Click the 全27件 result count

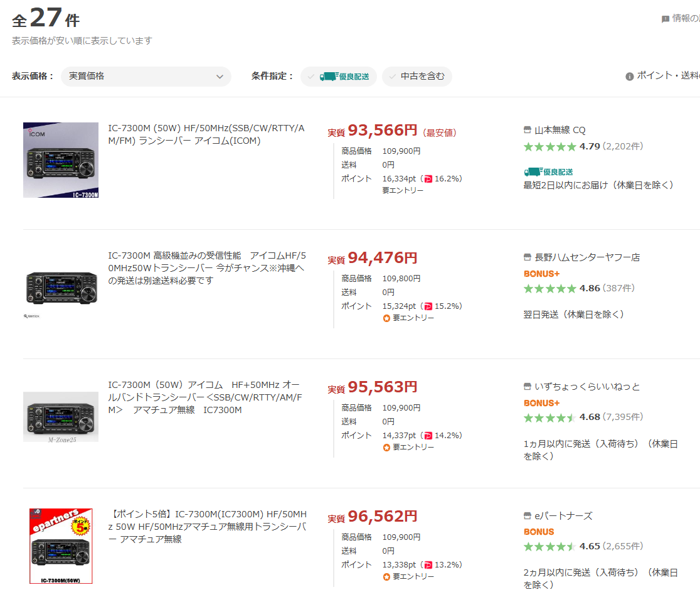(x=46, y=18)
